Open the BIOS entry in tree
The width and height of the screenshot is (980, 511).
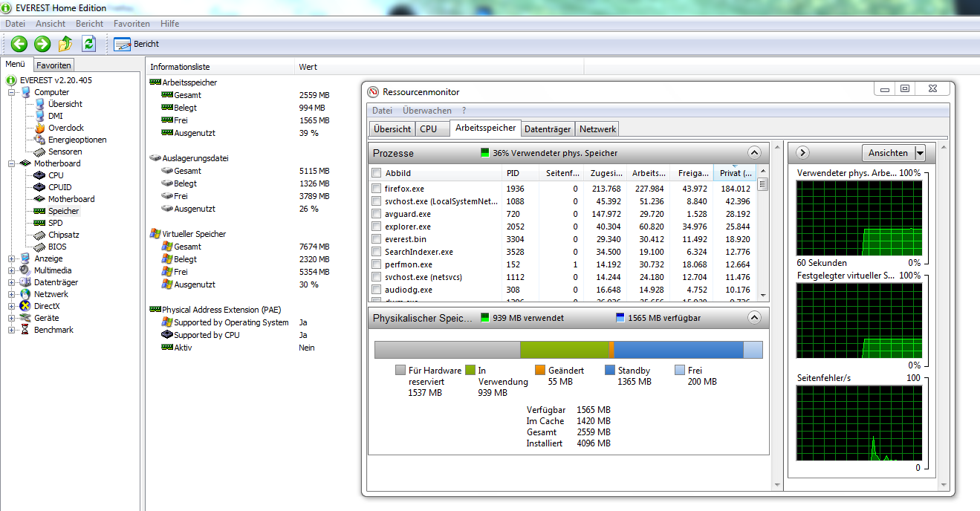pos(57,247)
